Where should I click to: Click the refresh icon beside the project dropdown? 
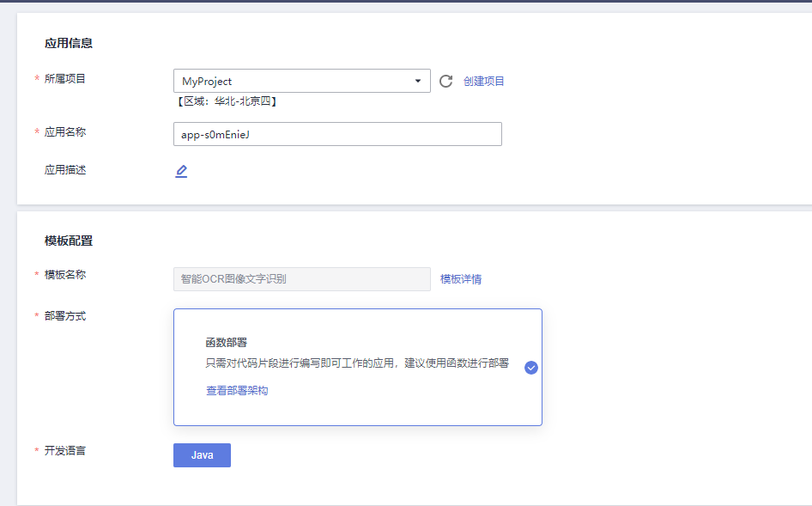(x=445, y=81)
